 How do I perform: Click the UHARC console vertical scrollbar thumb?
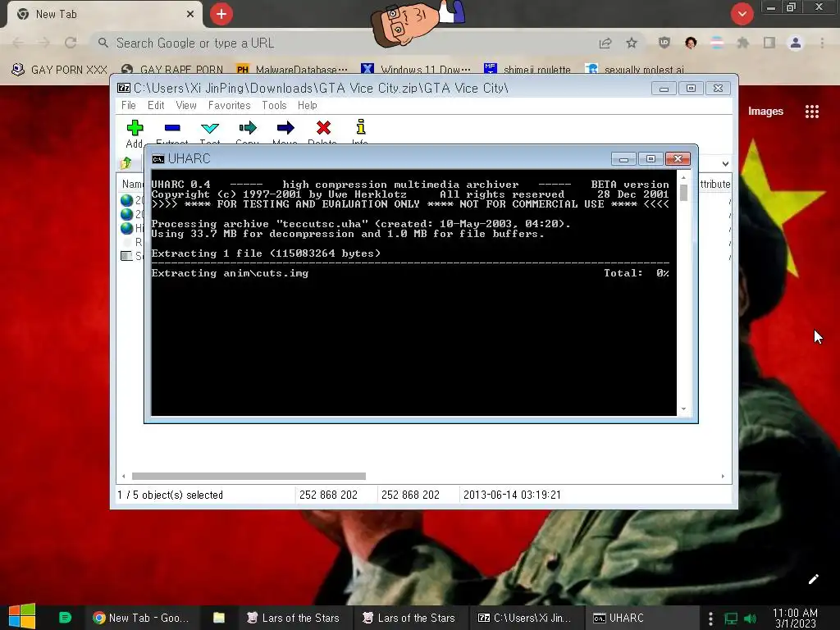(x=683, y=193)
